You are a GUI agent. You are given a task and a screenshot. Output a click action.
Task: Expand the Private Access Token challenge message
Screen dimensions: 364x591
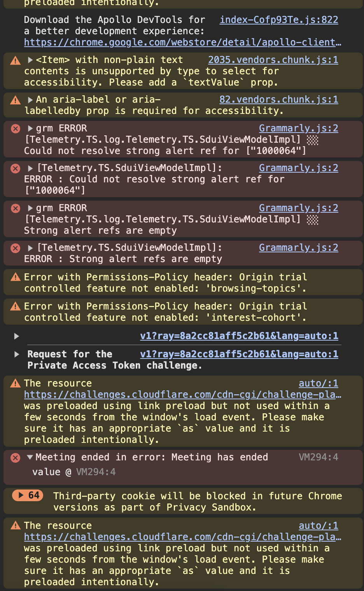coord(16,354)
